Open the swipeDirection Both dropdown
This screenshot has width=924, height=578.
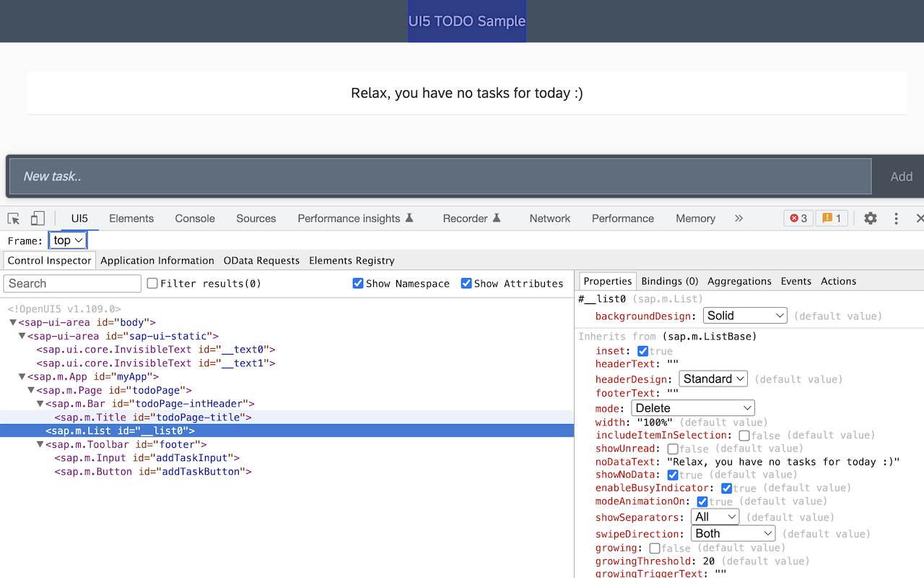733,533
